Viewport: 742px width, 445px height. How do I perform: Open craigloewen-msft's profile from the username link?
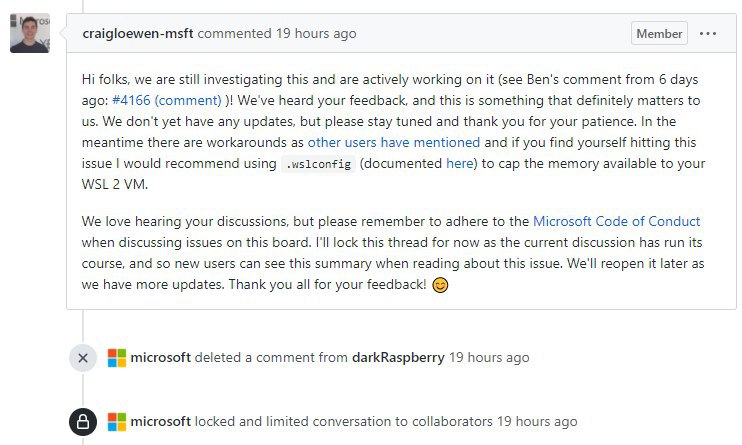[138, 34]
